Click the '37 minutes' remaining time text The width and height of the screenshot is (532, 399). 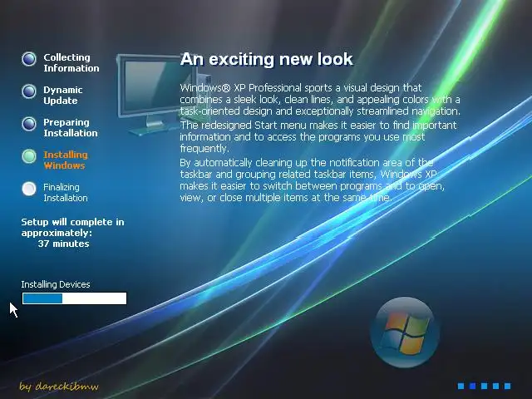63,244
